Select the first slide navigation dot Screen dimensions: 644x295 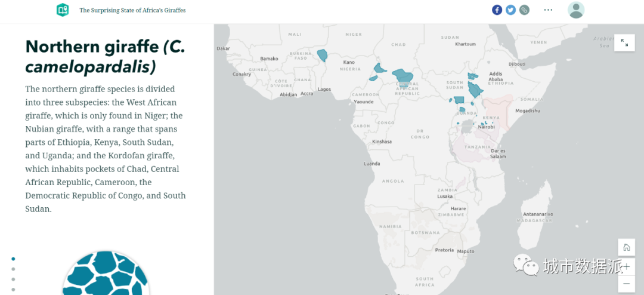point(14,259)
